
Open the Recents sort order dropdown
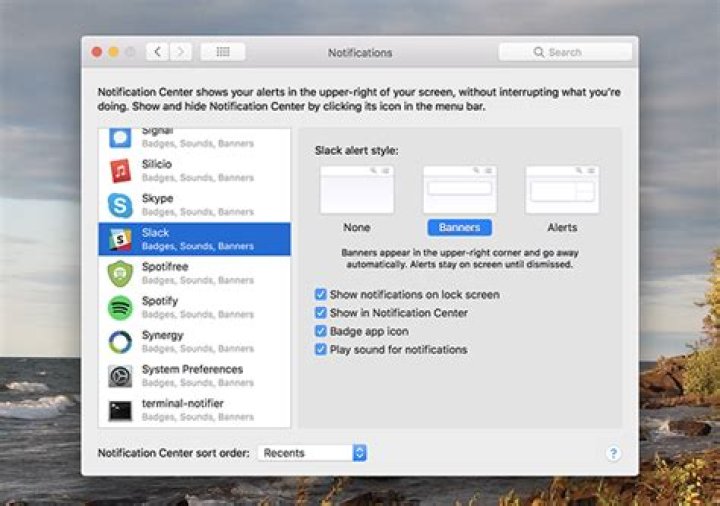point(312,453)
